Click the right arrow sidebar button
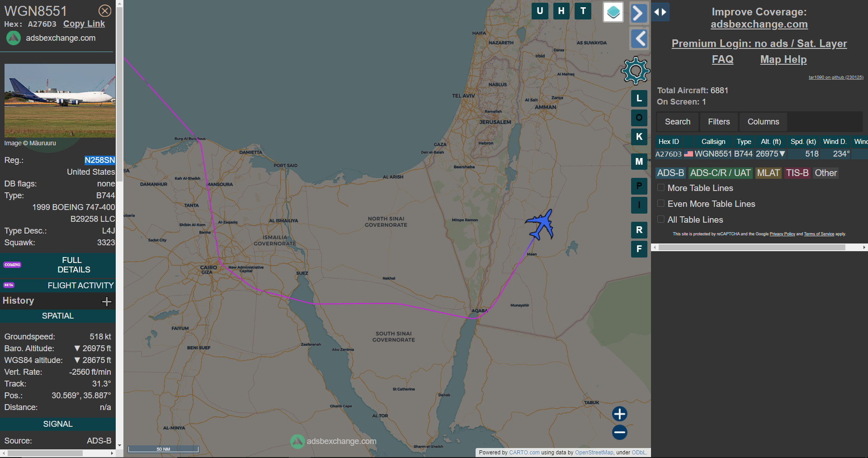Image resolution: width=868 pixels, height=458 pixels. tap(639, 13)
